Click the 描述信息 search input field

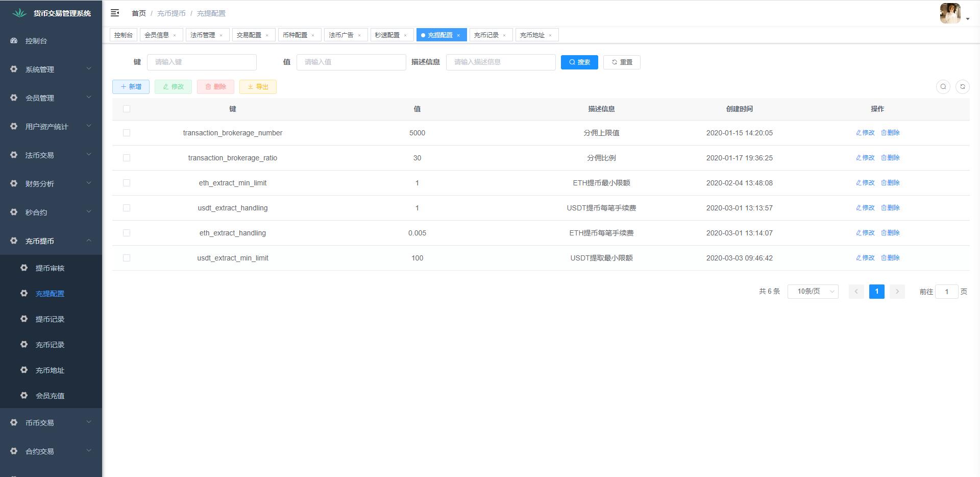(x=500, y=62)
